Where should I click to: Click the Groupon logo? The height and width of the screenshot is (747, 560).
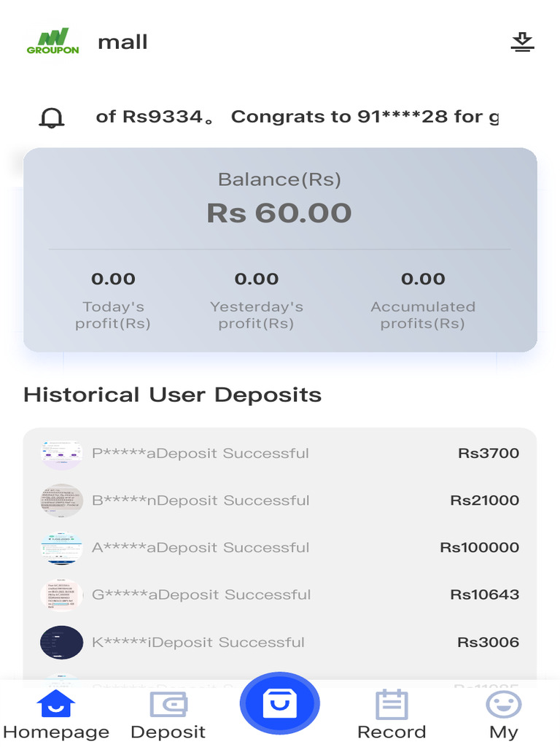pyautogui.click(x=52, y=42)
